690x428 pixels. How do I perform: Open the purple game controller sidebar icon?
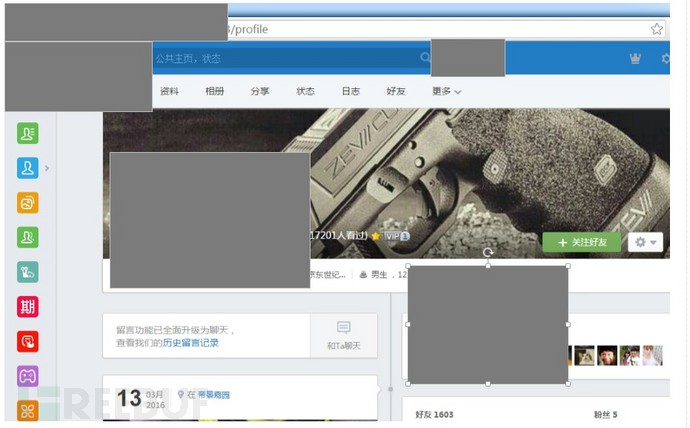28,376
